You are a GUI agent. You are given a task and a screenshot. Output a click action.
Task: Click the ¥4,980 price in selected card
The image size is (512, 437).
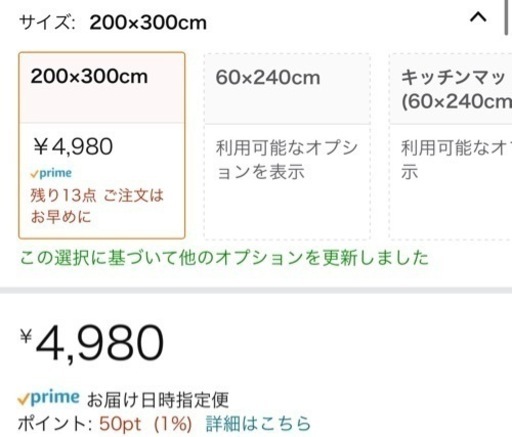73,146
